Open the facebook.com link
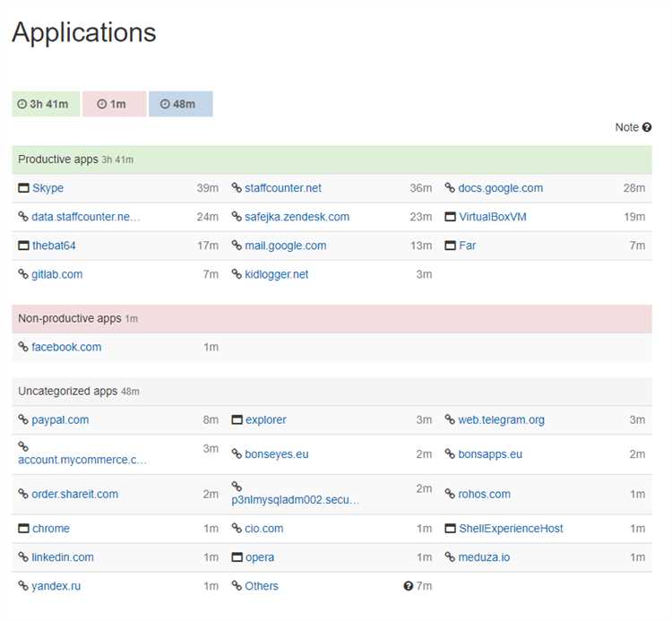This screenshot has width=672, height=621. 66,347
